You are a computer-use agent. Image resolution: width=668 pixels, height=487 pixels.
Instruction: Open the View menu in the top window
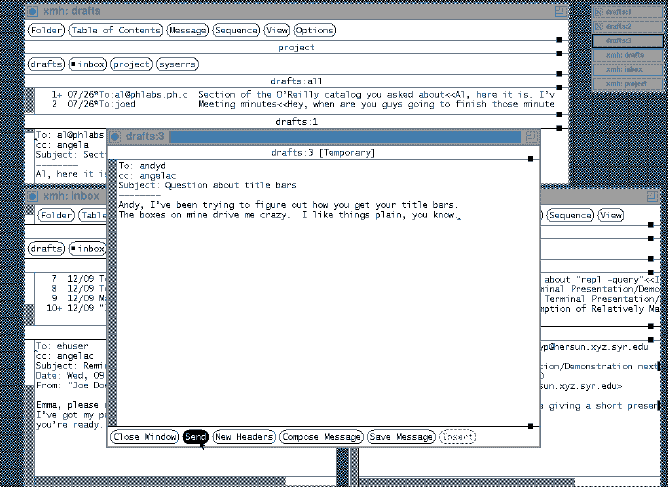point(278,31)
